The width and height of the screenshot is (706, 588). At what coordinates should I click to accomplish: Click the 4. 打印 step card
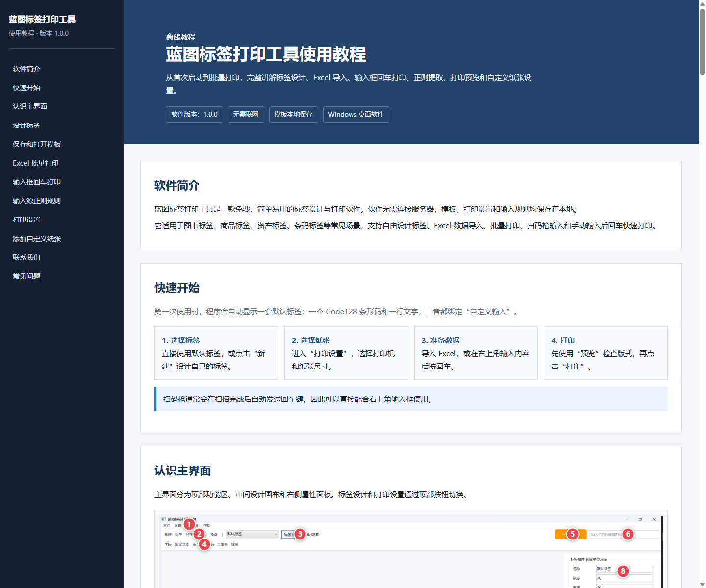605,353
